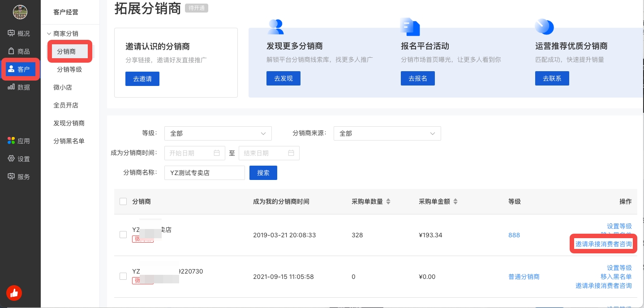Click the ¥0.00 amount cell
The height and width of the screenshot is (308, 644).
[427, 277]
